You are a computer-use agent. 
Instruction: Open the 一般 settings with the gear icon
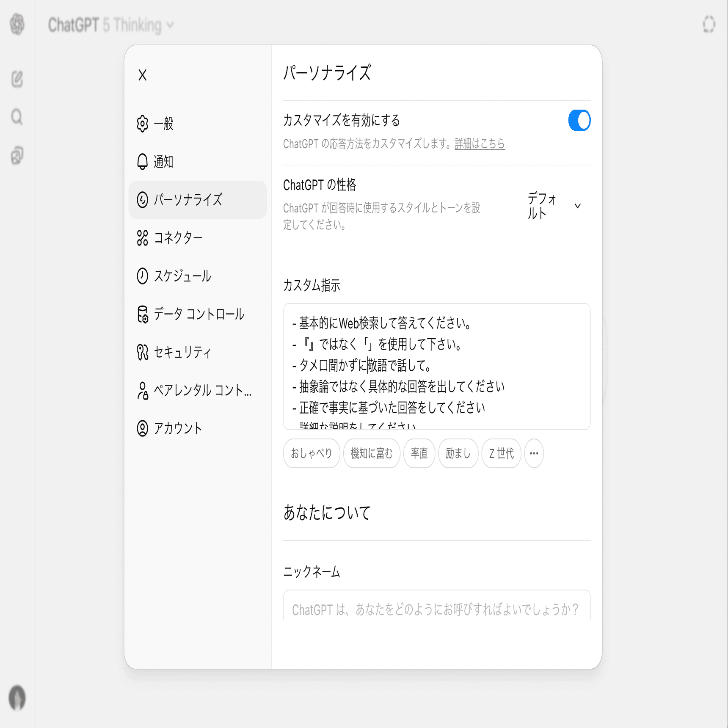pyautogui.click(x=142, y=124)
